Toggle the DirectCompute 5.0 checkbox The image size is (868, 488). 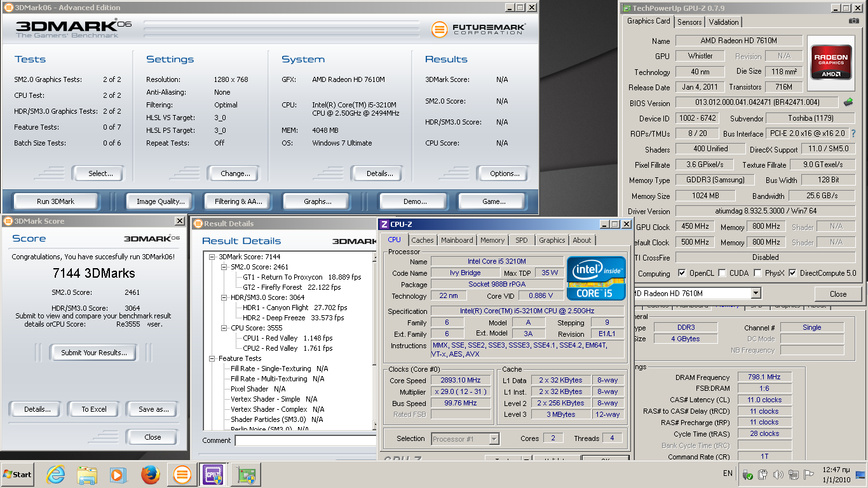click(x=793, y=273)
